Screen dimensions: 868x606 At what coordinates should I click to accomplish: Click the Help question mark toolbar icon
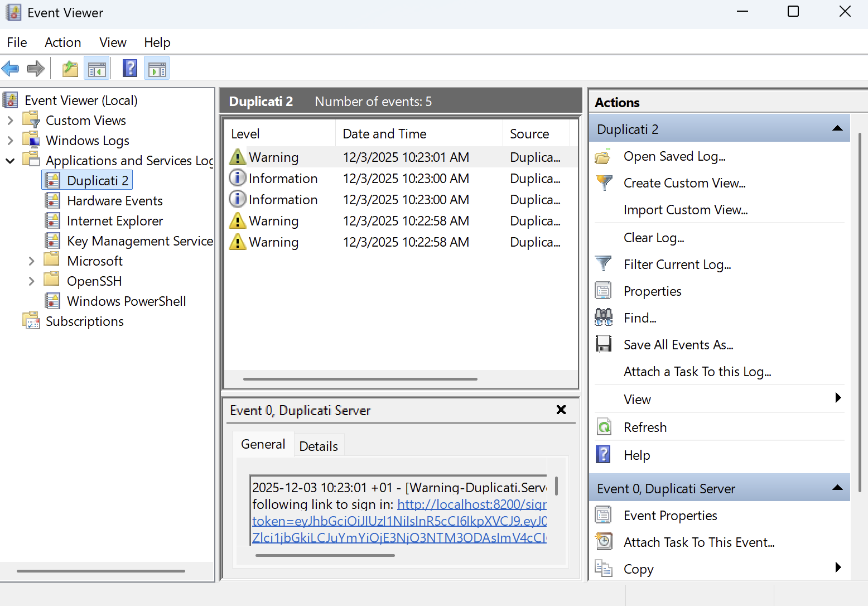click(130, 69)
